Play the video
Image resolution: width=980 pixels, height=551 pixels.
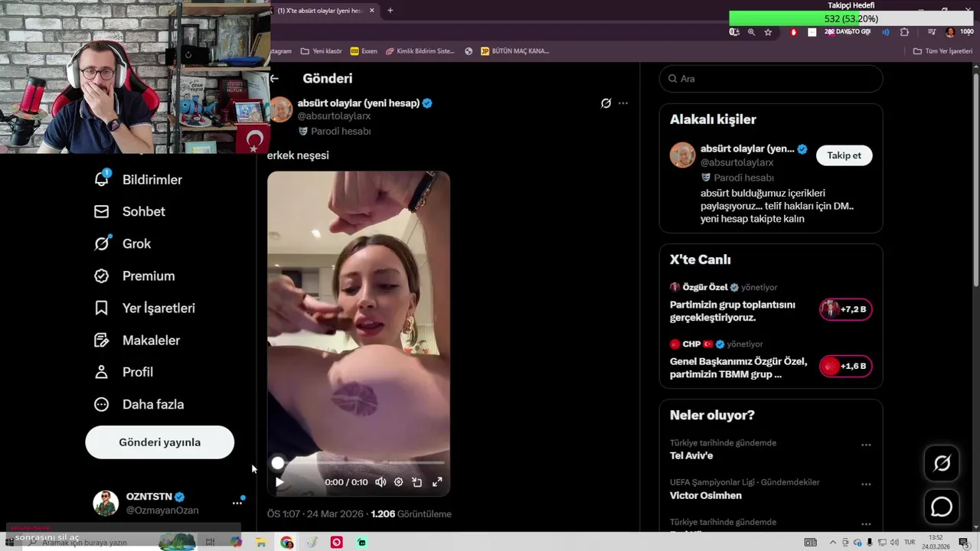[279, 482]
